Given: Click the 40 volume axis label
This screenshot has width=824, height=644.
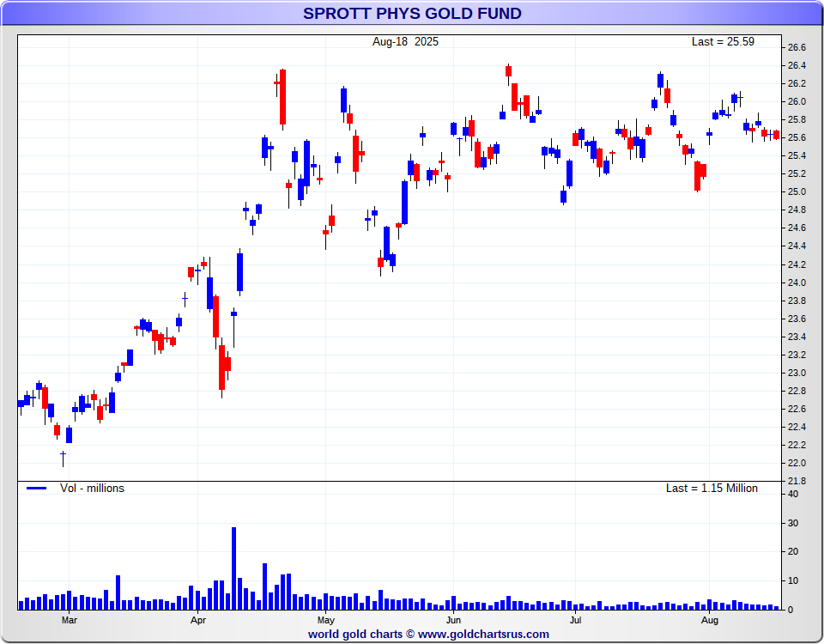Looking at the screenshot, I should click(x=793, y=495).
